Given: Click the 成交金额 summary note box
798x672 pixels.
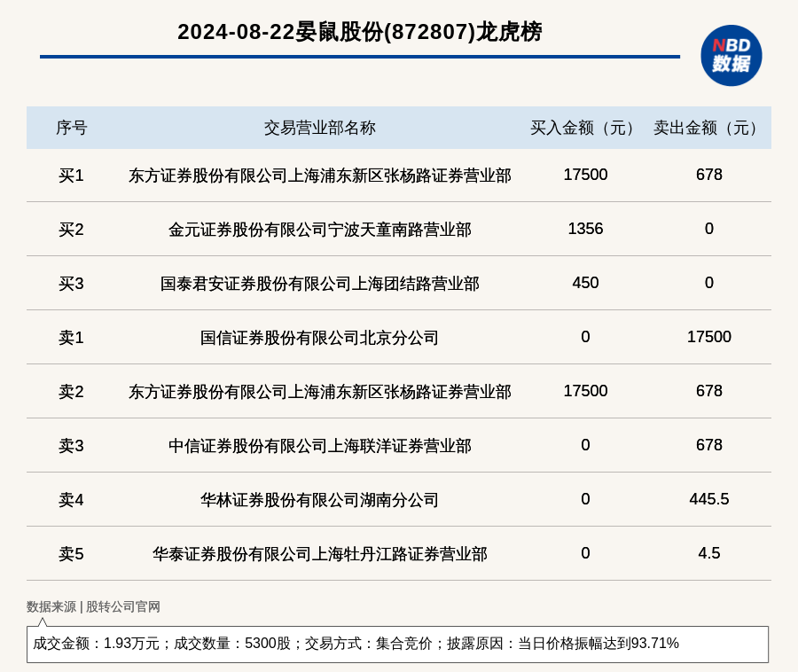Looking at the screenshot, I should (x=397, y=644).
